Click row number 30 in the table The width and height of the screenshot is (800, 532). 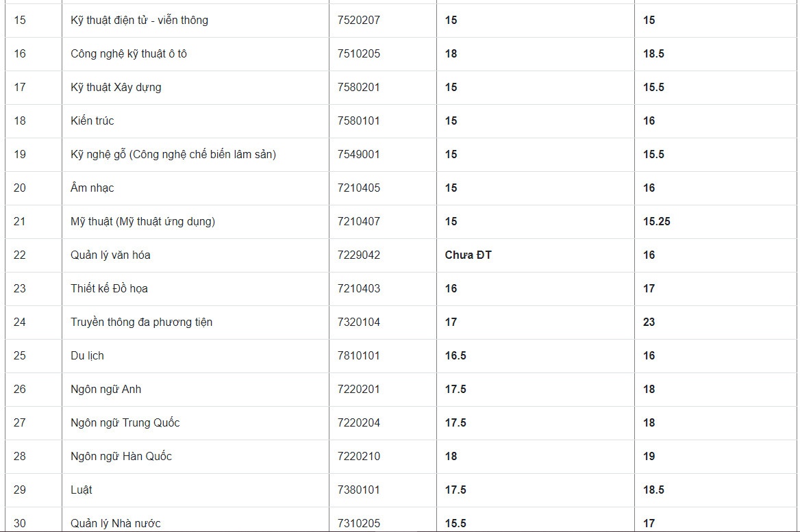[x=20, y=523]
